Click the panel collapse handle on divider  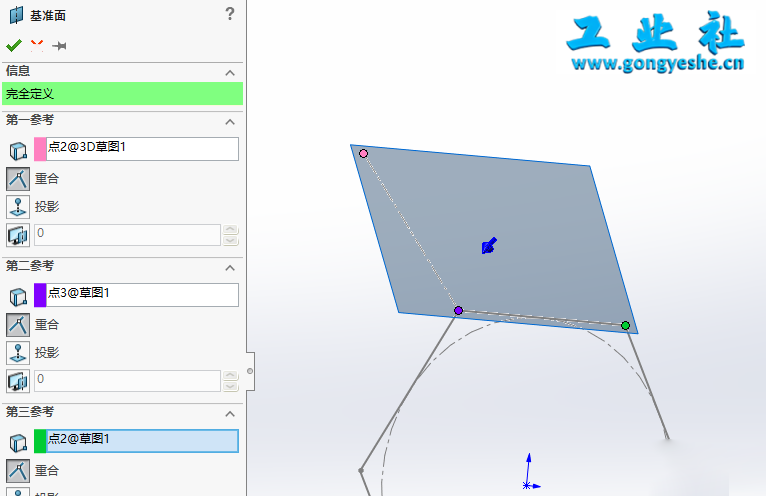click(x=250, y=371)
